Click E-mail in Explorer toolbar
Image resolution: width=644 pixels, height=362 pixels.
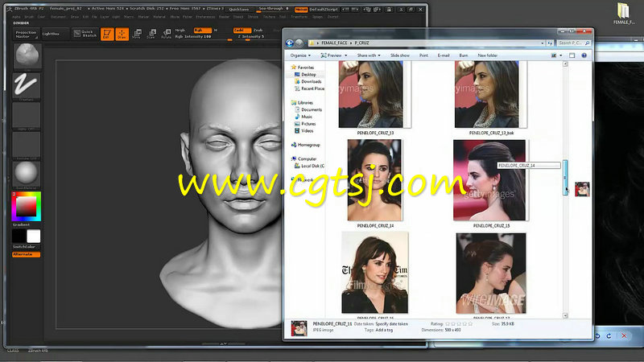444,56
